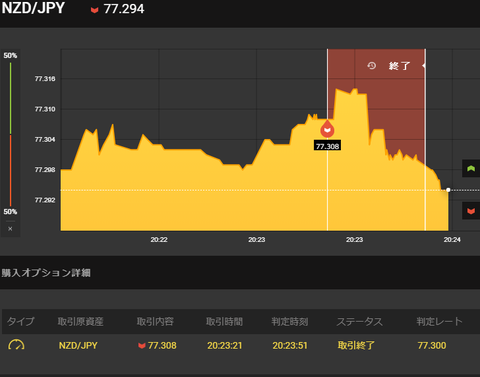This screenshot has height=377, width=480.
Task: Close the sentiment bar with X icon
Action: point(10,229)
